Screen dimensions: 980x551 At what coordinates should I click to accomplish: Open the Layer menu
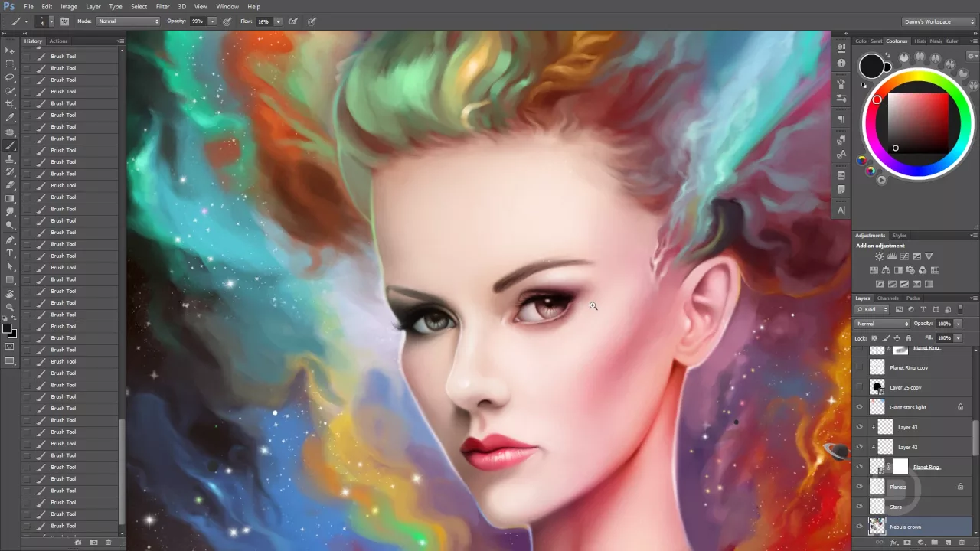click(93, 6)
